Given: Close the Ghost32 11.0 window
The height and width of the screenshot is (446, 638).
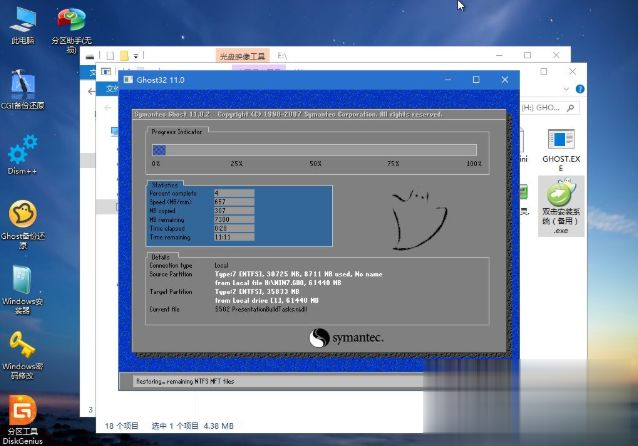Looking at the screenshot, I should pyautogui.click(x=505, y=80).
